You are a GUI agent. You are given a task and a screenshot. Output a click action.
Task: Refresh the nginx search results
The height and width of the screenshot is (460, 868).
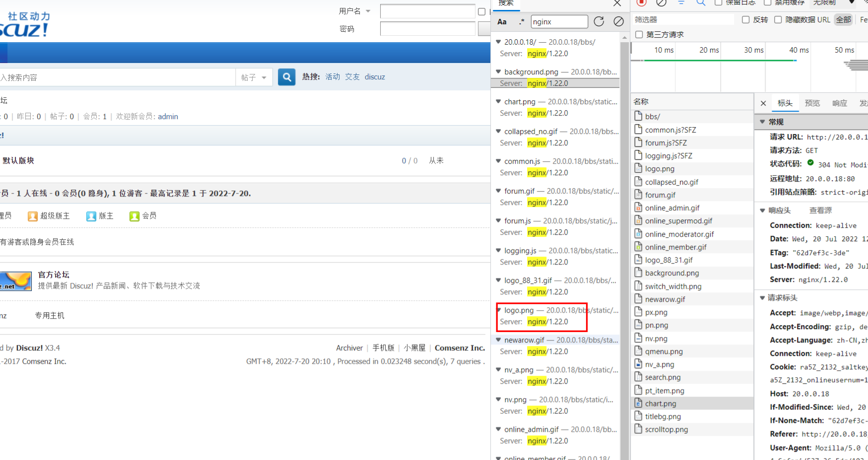click(x=599, y=21)
